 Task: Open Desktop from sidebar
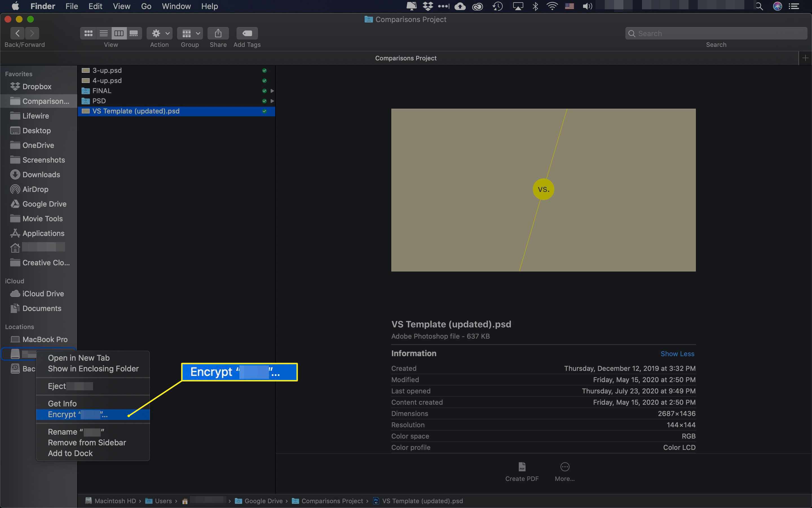[x=37, y=130]
